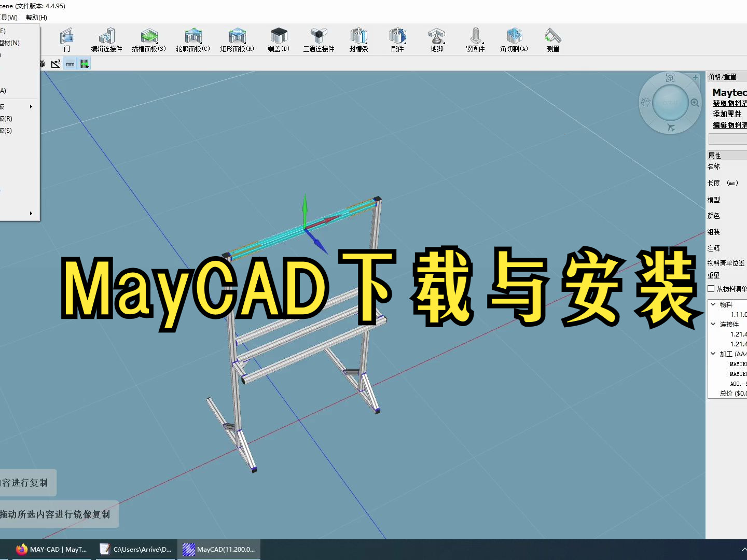Select the fly airplane mode on navigation wheel

(671, 127)
